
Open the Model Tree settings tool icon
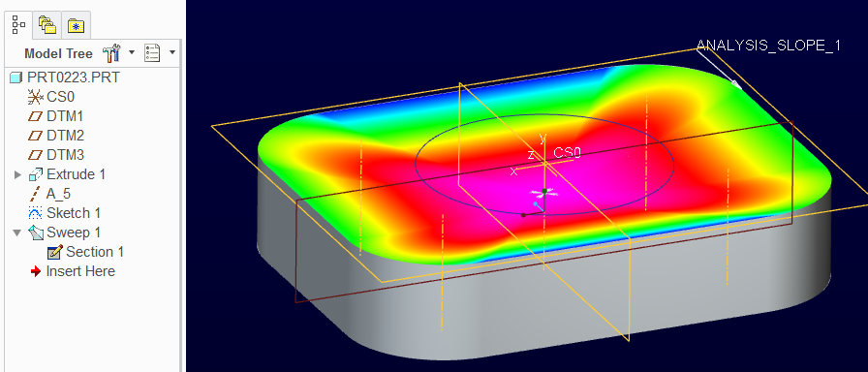pyautogui.click(x=111, y=53)
